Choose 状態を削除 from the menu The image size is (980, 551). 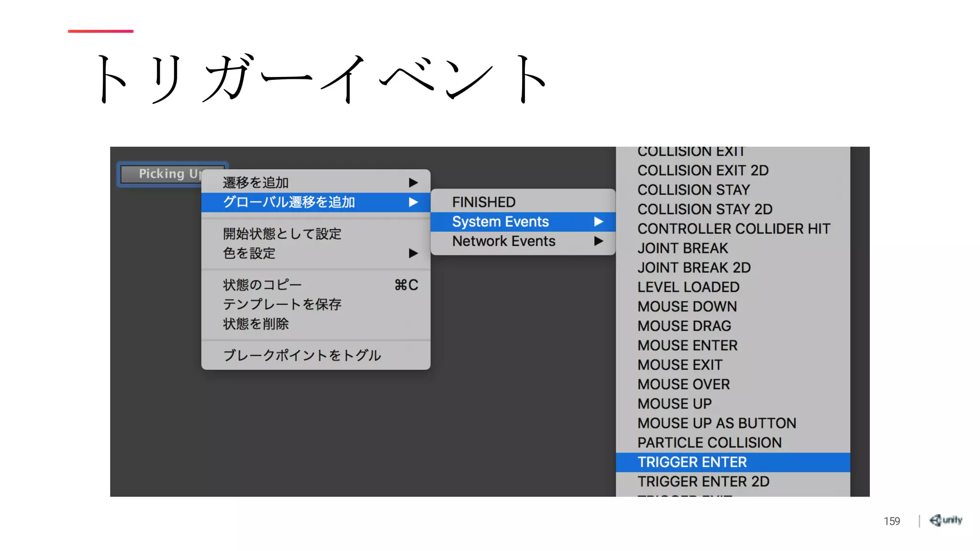point(256,324)
